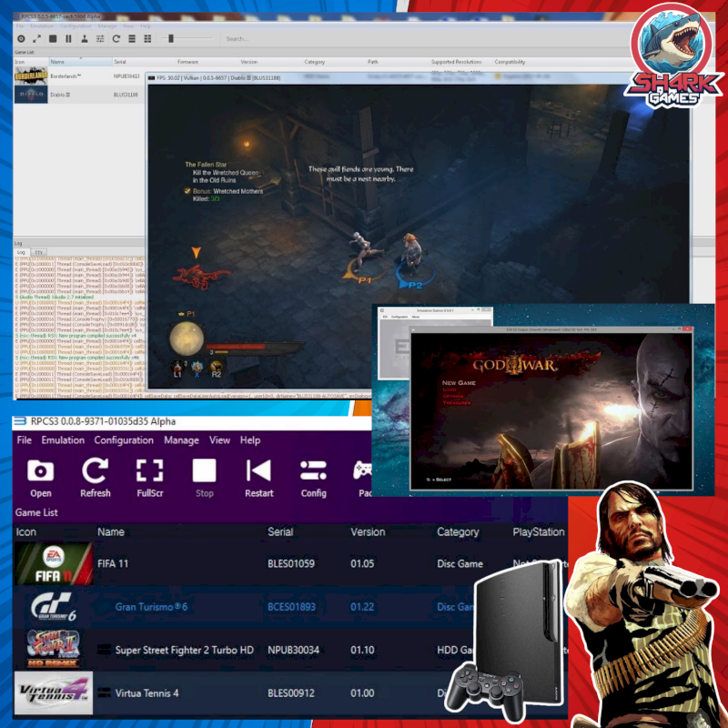Click the icon size slider handle in light RPCS3 toolbar
728x728 pixels.
coord(171,38)
